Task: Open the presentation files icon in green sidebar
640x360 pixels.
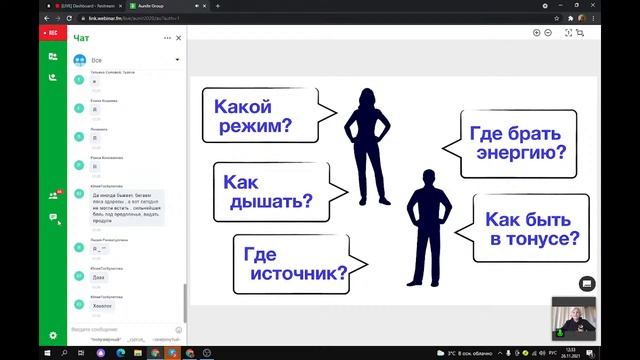Action: [x=53, y=56]
